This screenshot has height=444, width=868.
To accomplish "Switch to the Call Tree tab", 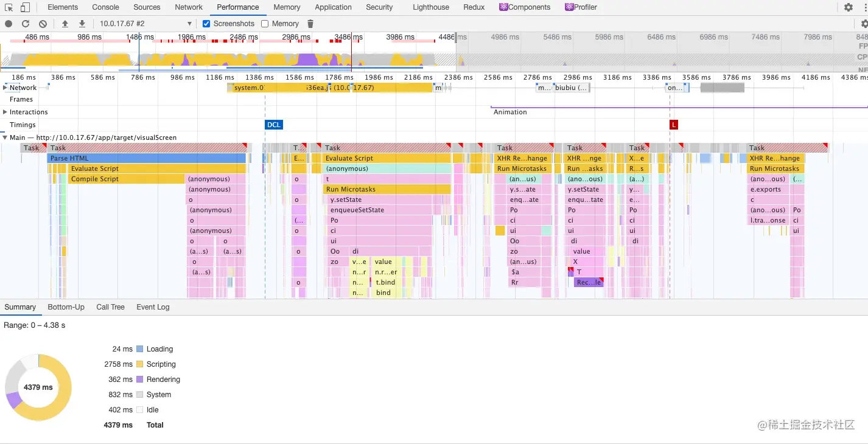I will (110, 307).
